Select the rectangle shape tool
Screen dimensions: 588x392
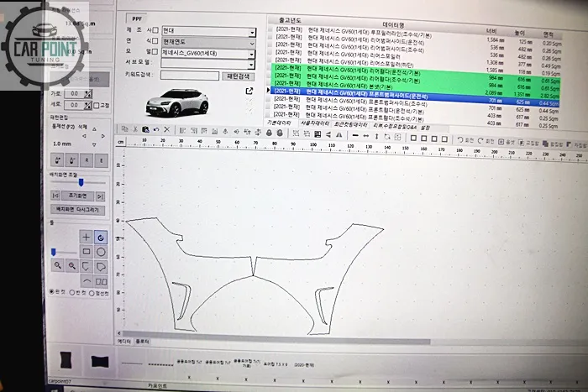(x=86, y=252)
